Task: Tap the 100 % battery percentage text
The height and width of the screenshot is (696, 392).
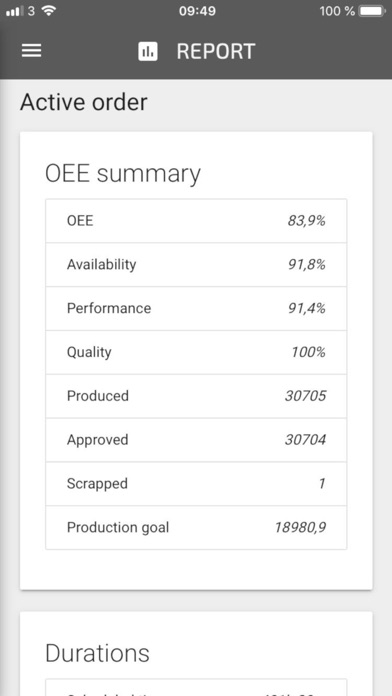Action: tap(337, 11)
